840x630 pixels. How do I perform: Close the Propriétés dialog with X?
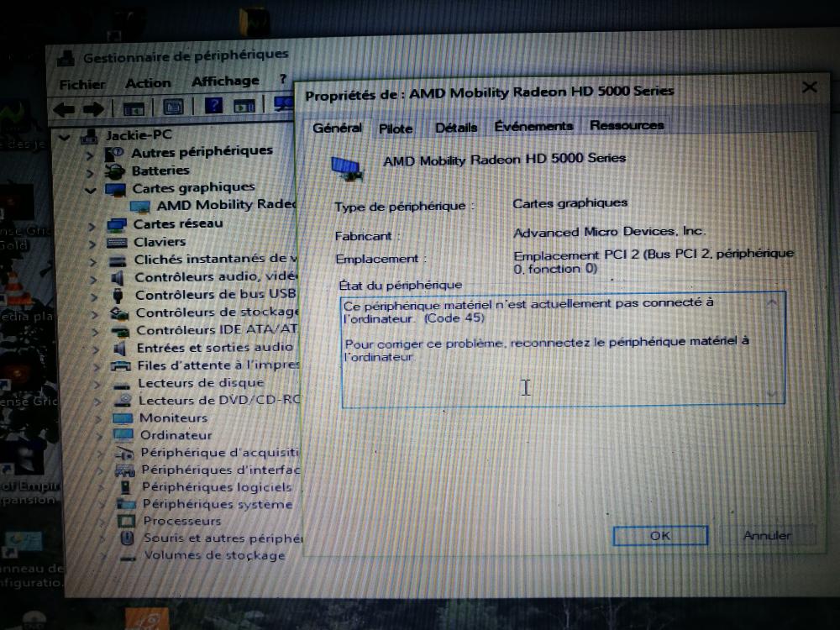click(x=810, y=87)
